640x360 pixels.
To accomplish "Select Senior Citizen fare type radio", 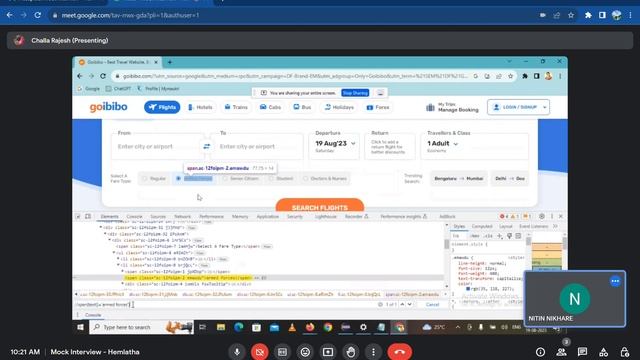I will click(225, 178).
